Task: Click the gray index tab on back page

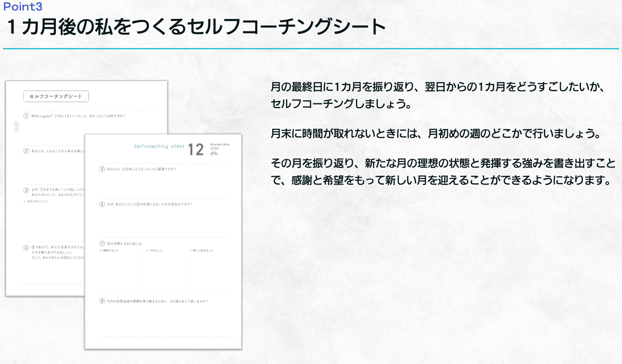Action: (x=16, y=127)
